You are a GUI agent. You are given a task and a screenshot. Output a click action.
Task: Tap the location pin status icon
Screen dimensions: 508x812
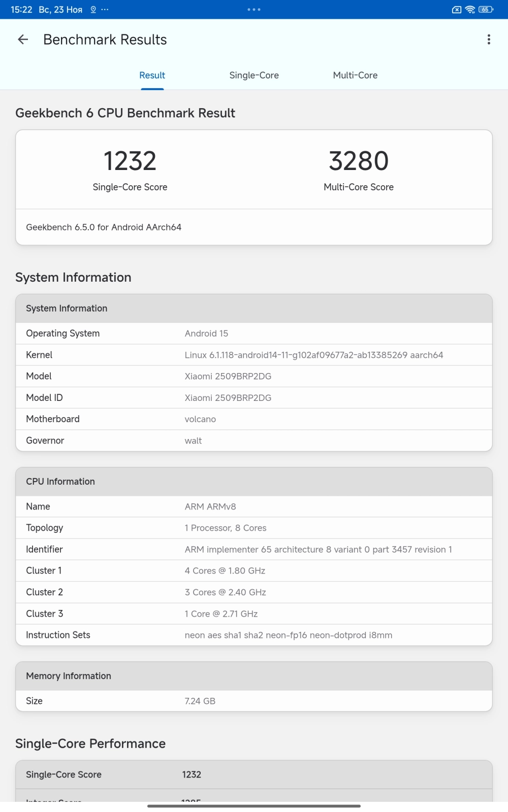point(93,10)
